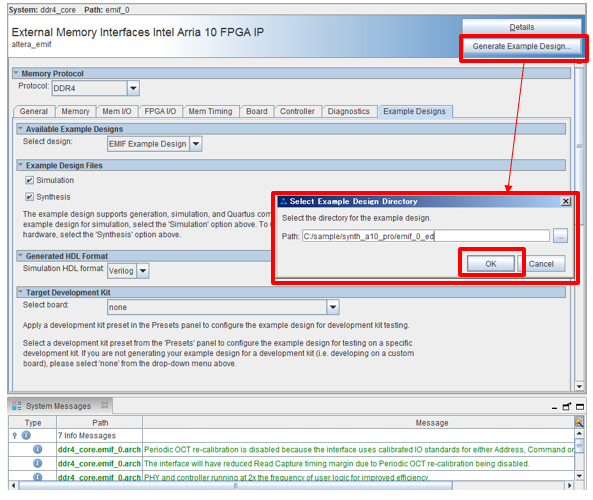Click the System Messages panel icon
The height and width of the screenshot is (500, 593).
click(x=16, y=405)
